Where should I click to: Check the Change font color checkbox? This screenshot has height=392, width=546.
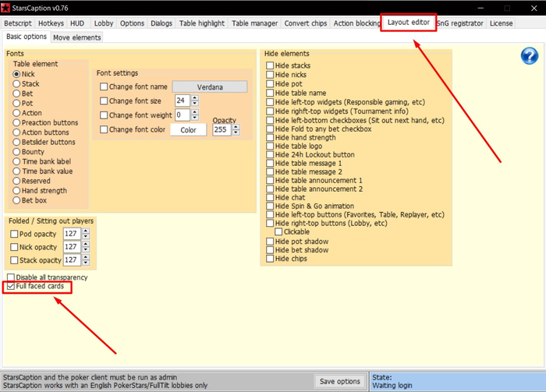click(104, 129)
